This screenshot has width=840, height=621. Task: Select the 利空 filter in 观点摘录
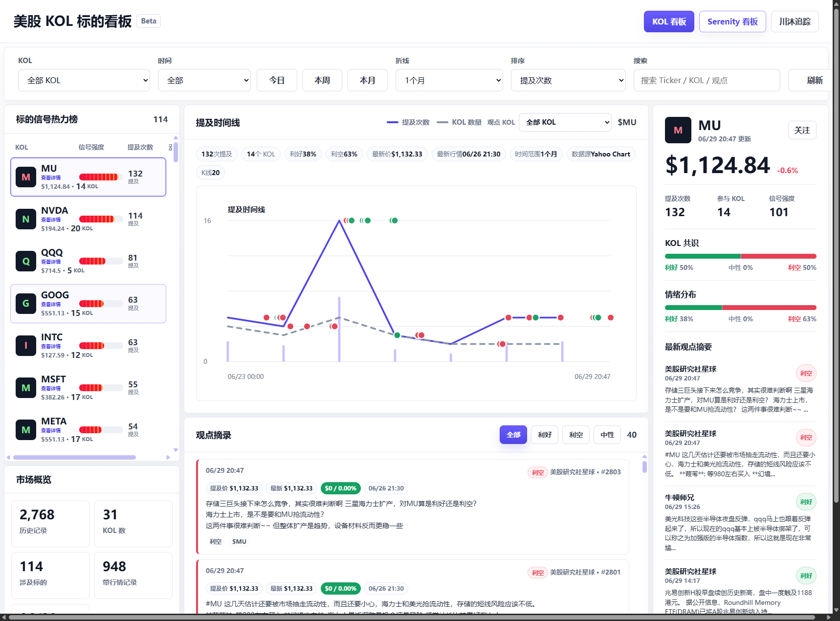pos(576,435)
